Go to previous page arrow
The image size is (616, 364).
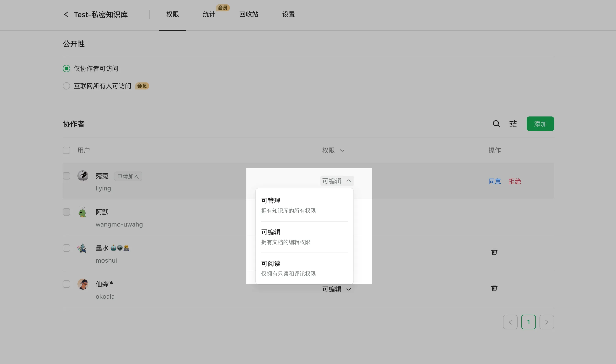(x=510, y=322)
